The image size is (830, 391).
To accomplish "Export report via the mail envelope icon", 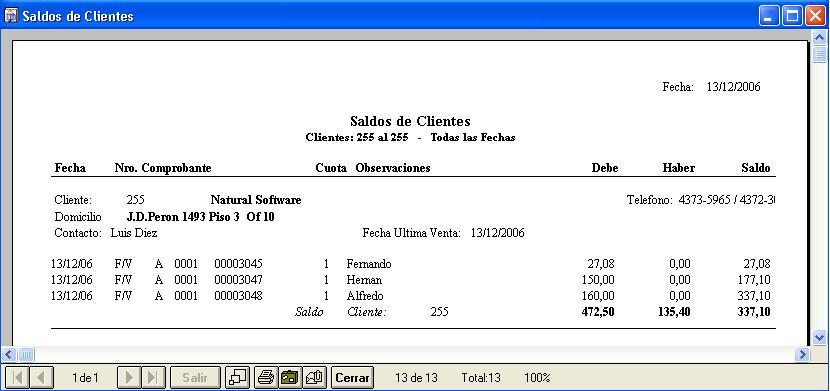I will (314, 378).
